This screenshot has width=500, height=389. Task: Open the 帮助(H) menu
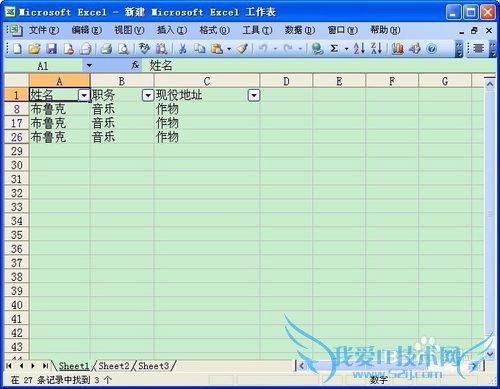pyautogui.click(x=385, y=30)
